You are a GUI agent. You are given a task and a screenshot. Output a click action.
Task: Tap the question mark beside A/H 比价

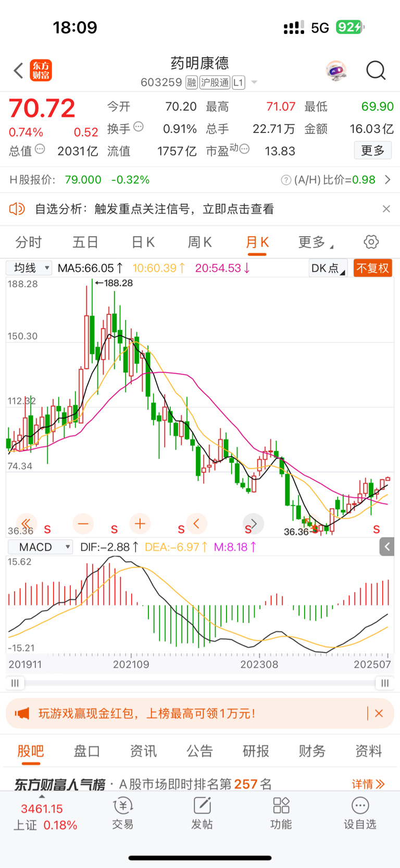[x=286, y=180]
